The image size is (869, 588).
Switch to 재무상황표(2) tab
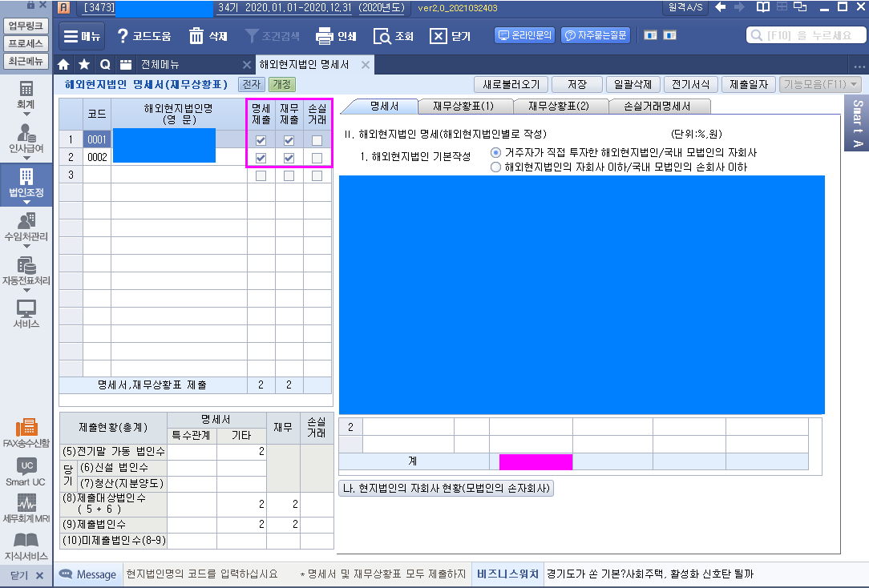(x=559, y=107)
